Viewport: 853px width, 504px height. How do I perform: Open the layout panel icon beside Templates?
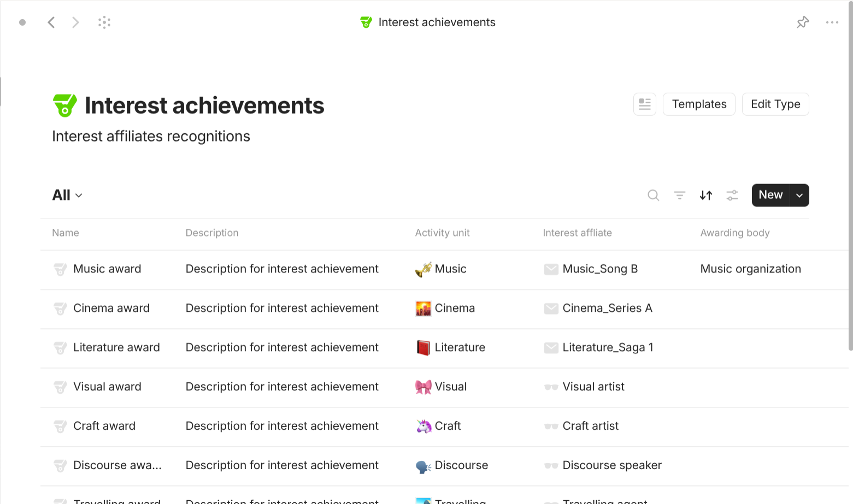pos(644,104)
